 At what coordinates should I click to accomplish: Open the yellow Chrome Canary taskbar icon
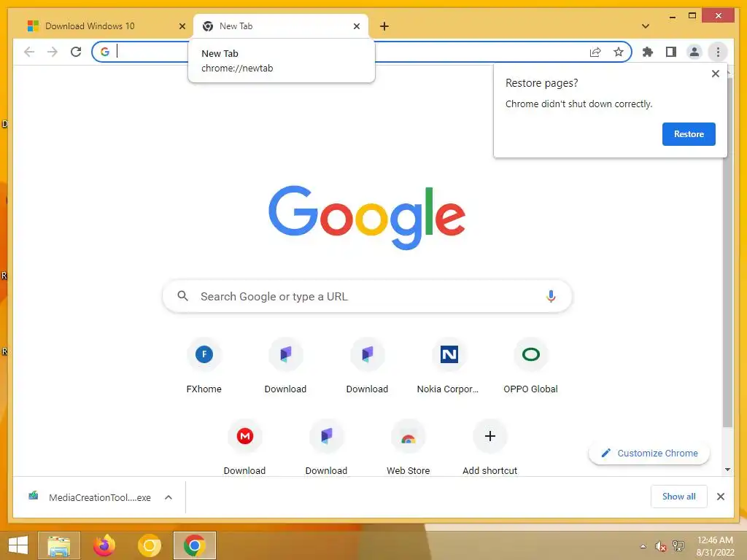[150, 545]
